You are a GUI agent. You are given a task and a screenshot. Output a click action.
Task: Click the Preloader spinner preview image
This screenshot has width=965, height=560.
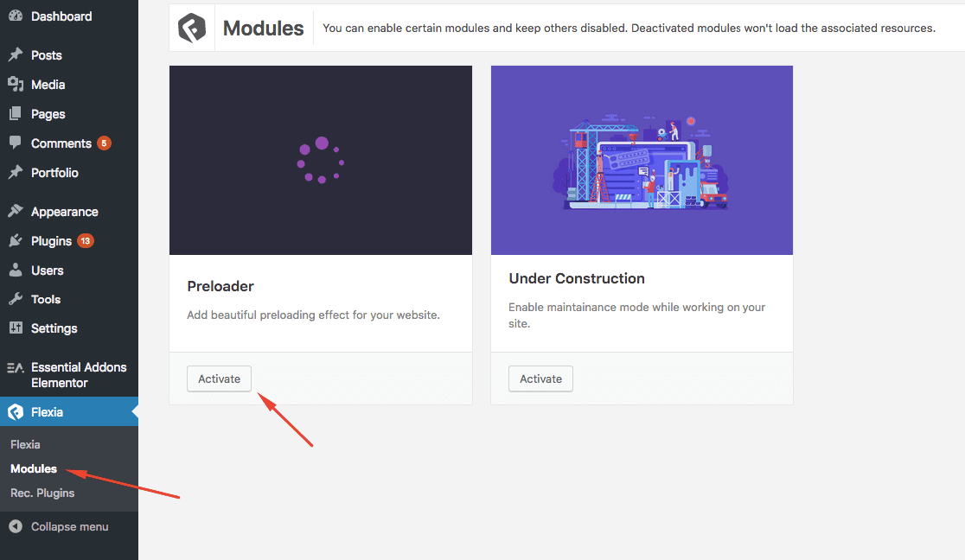click(x=321, y=160)
